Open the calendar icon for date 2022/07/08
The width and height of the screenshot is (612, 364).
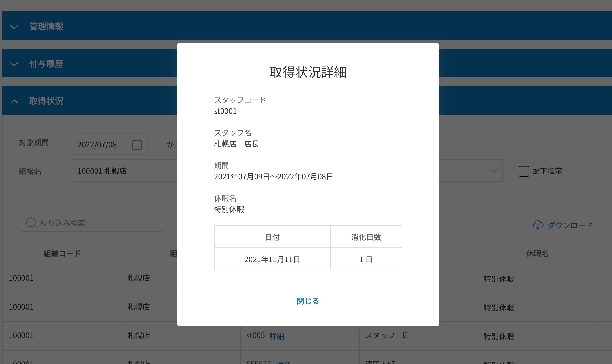[137, 144]
